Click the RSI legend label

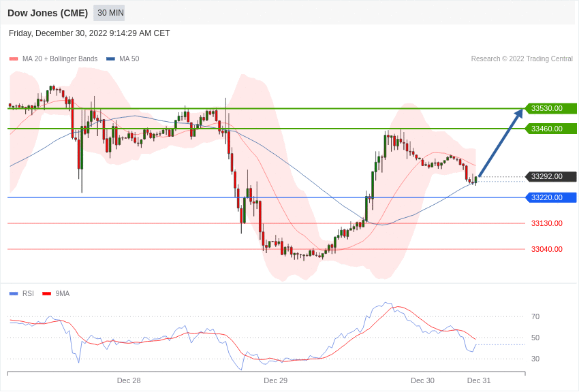(x=28, y=293)
